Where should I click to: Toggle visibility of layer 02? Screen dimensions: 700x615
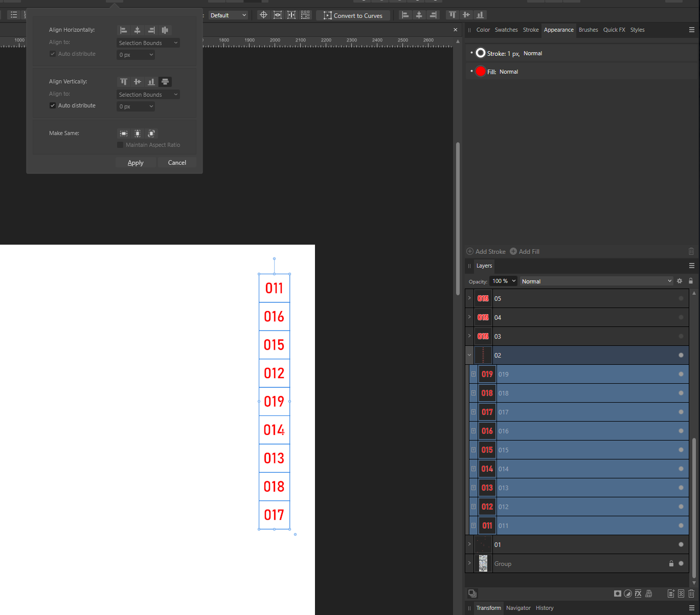click(x=681, y=355)
